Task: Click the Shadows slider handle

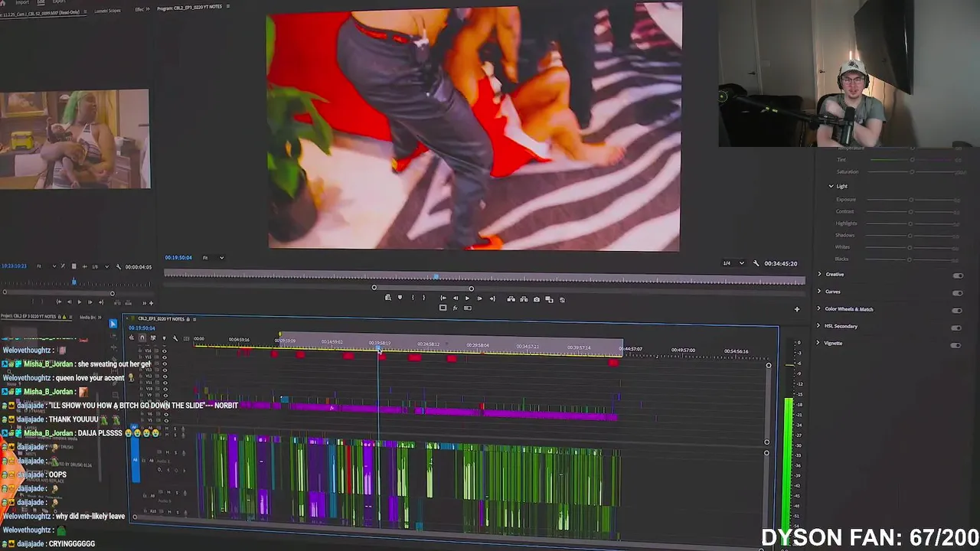Action: click(x=911, y=236)
